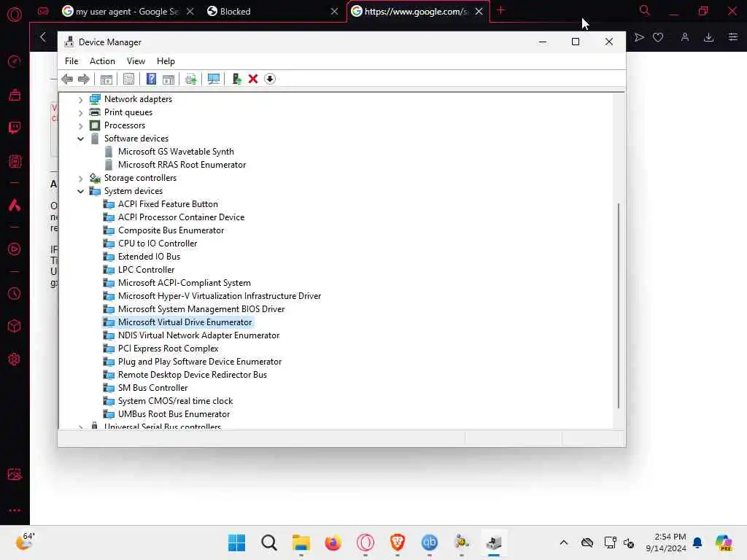The width and height of the screenshot is (747, 560).
Task: Open the Opera GX logo menu
Action: (15, 14)
